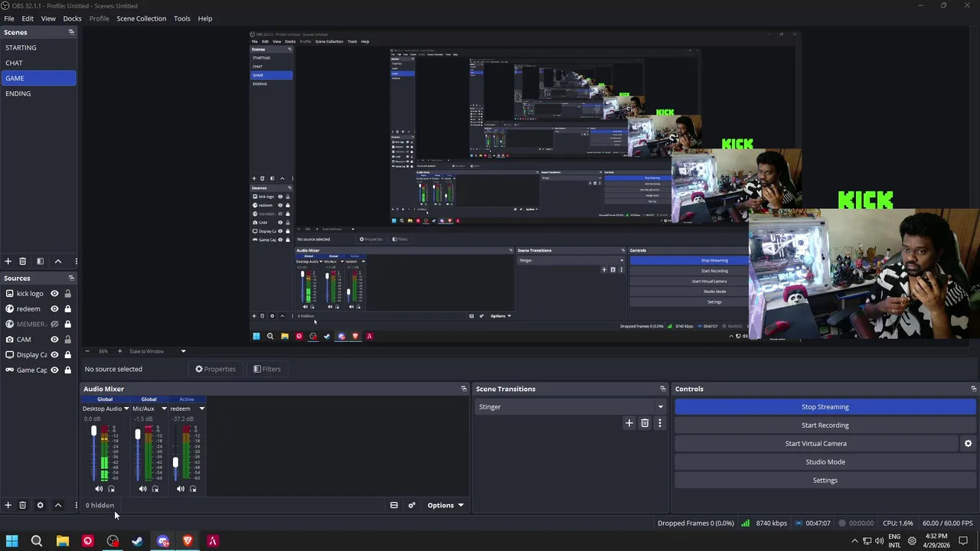
Task: Lock the kick logo source
Action: 67,293
